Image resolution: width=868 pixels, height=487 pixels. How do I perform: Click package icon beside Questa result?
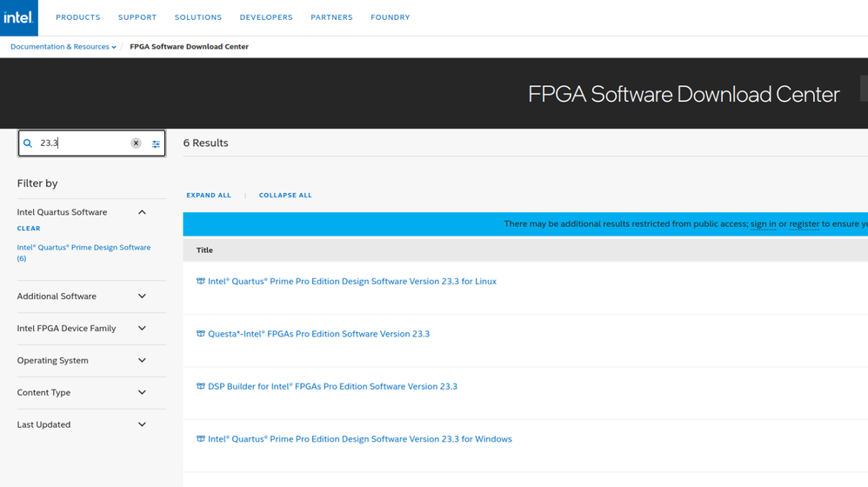[x=201, y=334]
